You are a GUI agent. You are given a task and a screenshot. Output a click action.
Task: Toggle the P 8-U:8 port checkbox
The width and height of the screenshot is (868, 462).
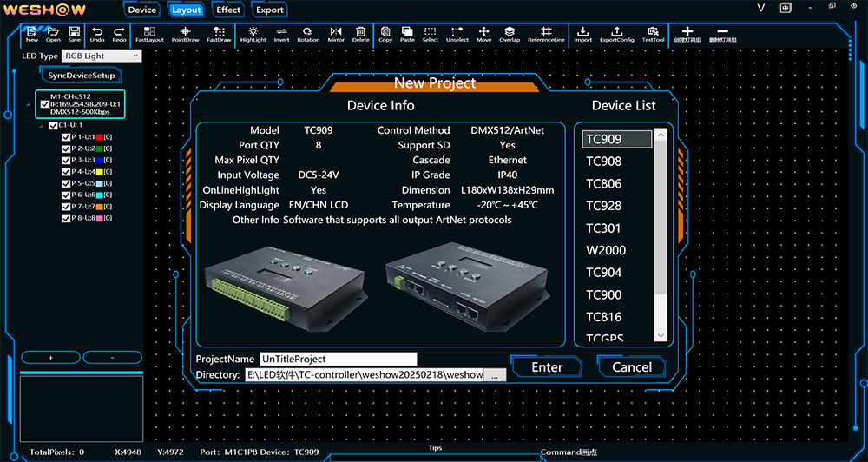[66, 219]
